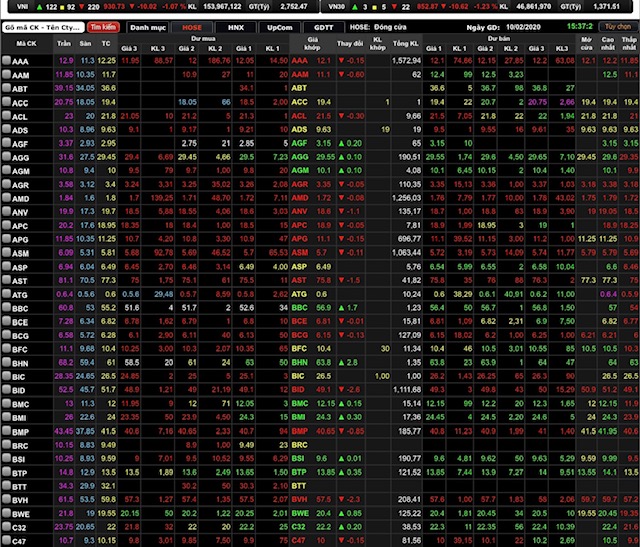The width and height of the screenshot is (640, 547).
Task: Switch to the HNX tab
Action: point(235,27)
